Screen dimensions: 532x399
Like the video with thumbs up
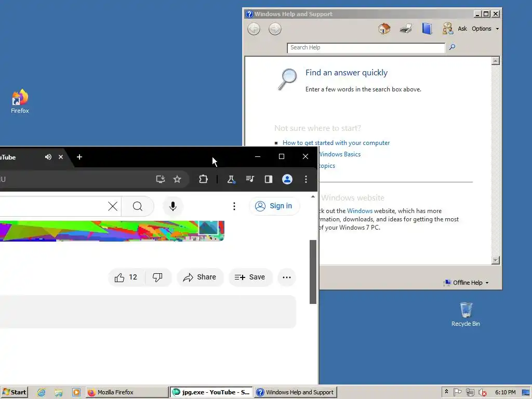point(126,277)
